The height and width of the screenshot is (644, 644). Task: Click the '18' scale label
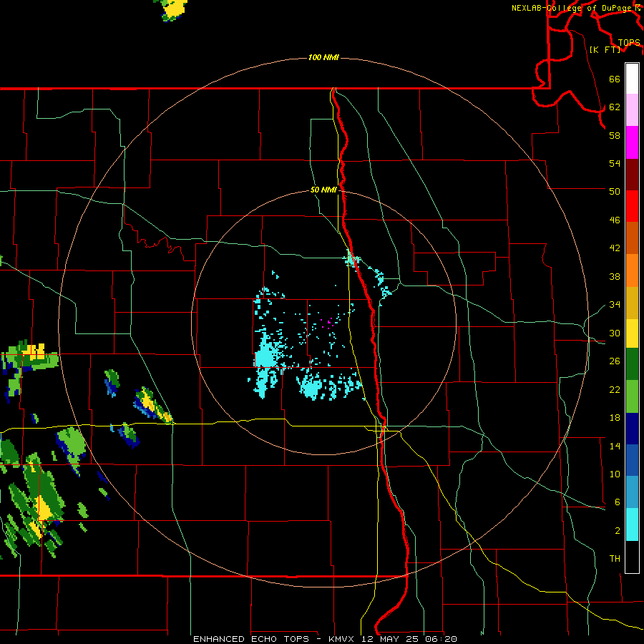pyautogui.click(x=615, y=418)
